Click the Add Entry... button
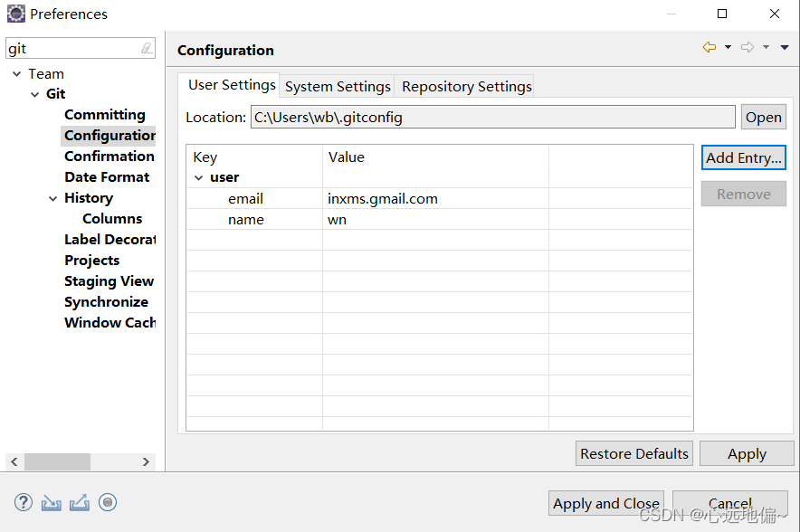The height and width of the screenshot is (532, 800). point(743,157)
